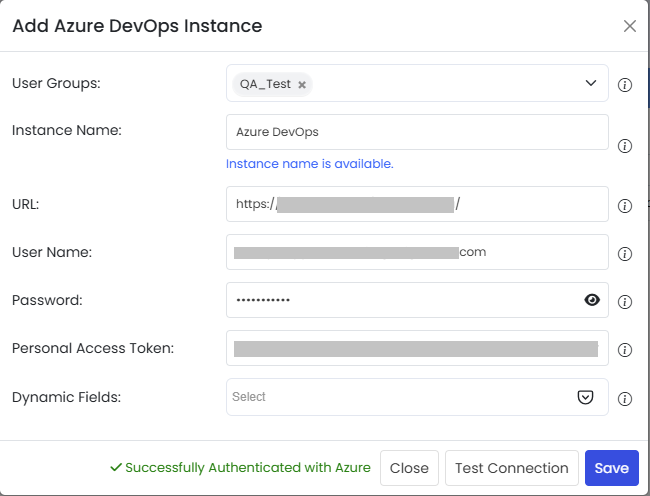Image resolution: width=650 pixels, height=496 pixels.
Task: Open the Dynamic Fields select dropdown
Action: (x=417, y=397)
